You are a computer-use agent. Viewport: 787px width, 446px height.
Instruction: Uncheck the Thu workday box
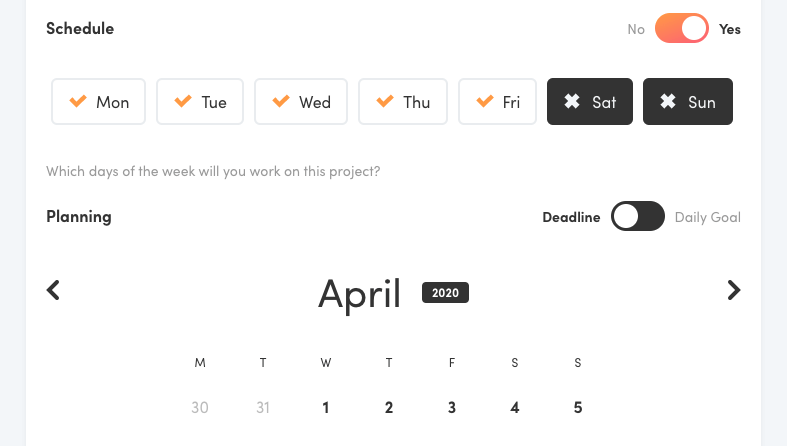(x=403, y=101)
